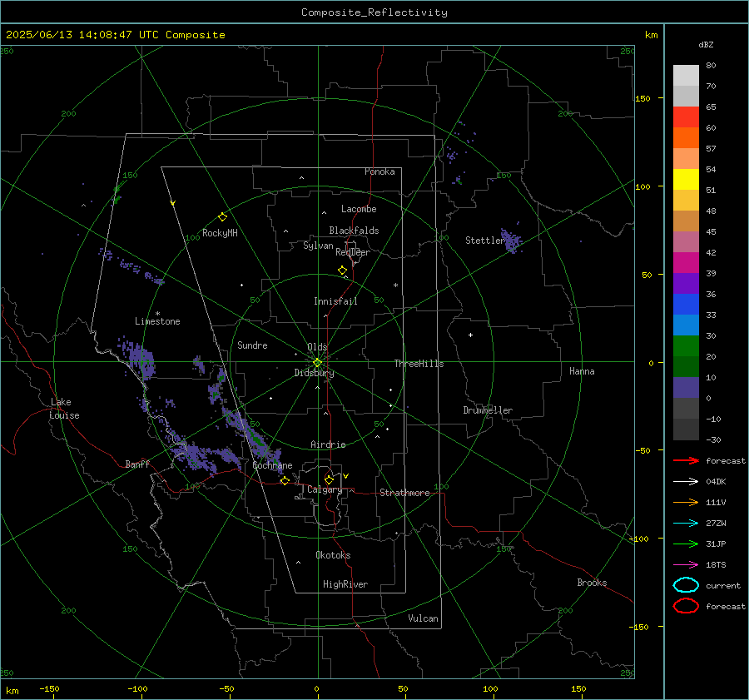The height and width of the screenshot is (700, 749).
Task: Click the purple swatch above 0 dBZ
Action: coord(686,388)
